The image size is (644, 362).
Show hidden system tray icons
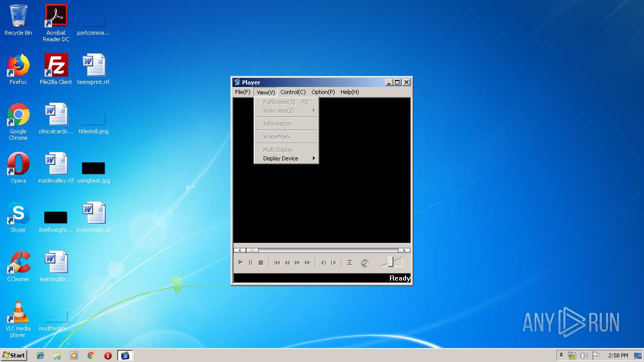(561, 355)
